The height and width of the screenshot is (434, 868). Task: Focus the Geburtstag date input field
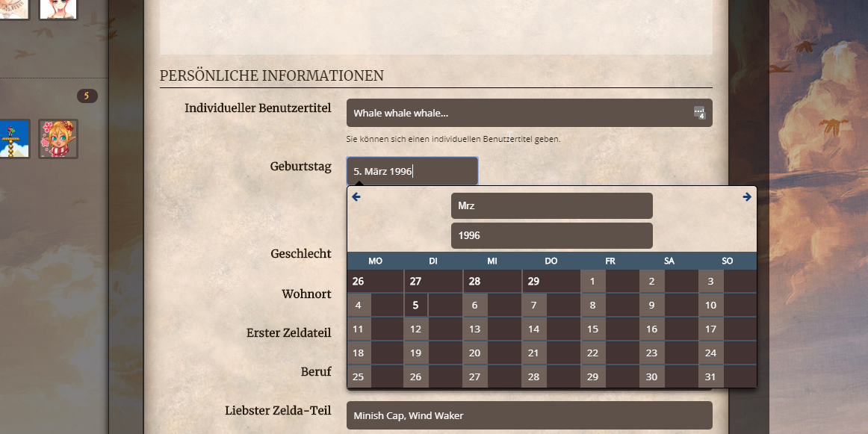click(412, 171)
